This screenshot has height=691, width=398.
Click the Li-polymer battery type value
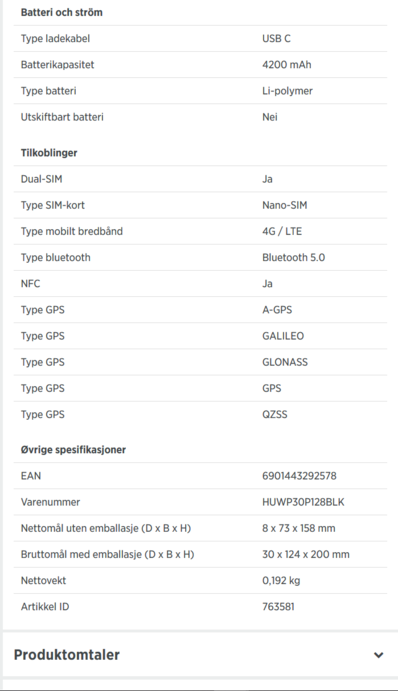pos(287,91)
